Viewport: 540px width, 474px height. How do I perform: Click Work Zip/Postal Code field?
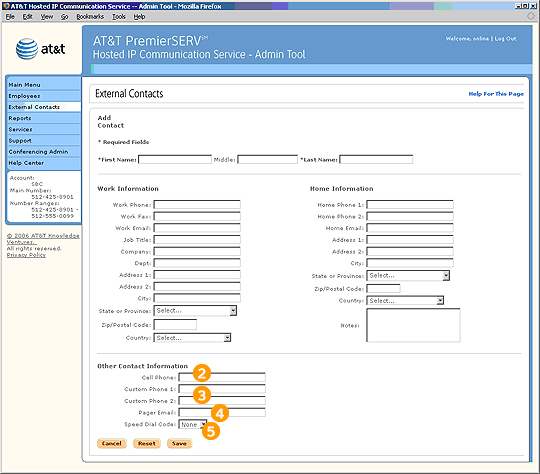click(175, 325)
